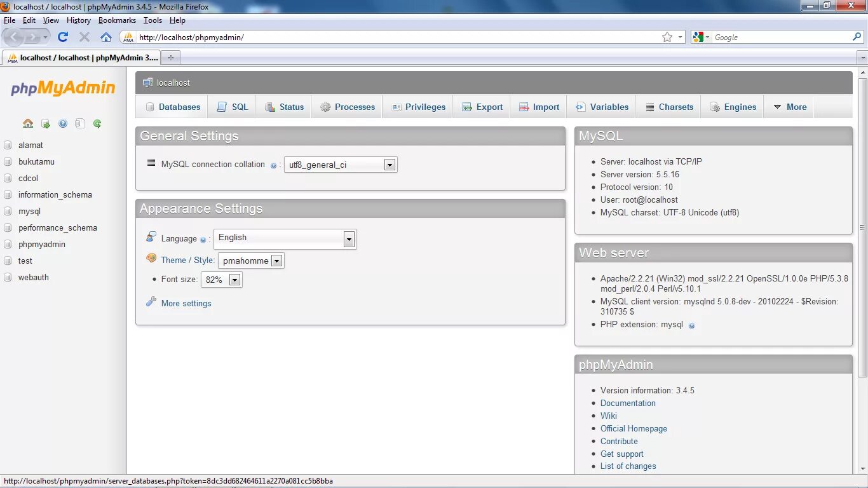
Task: Open the More settings link
Action: (186, 304)
